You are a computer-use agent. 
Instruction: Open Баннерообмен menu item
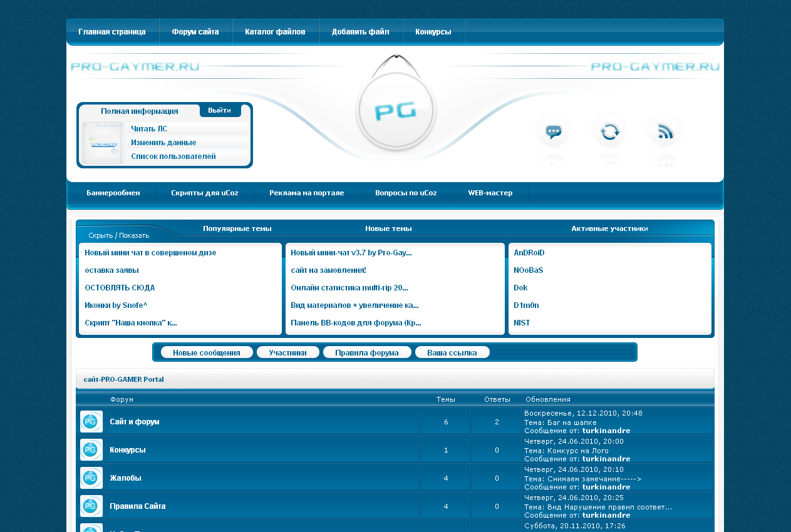(113, 193)
